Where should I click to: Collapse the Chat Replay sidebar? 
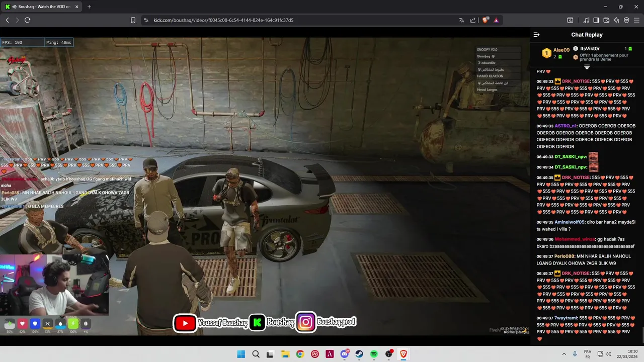536,35
